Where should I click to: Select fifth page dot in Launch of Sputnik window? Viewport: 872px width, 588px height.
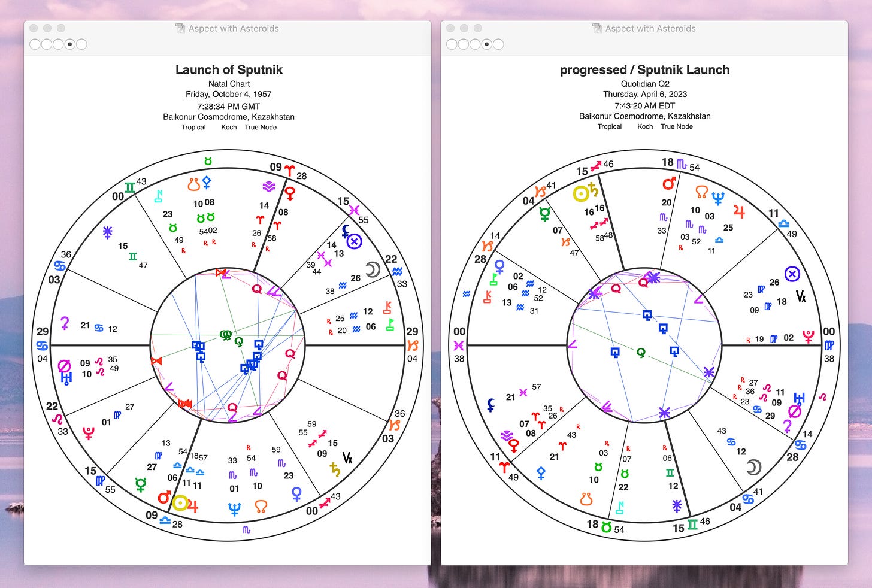point(81,44)
